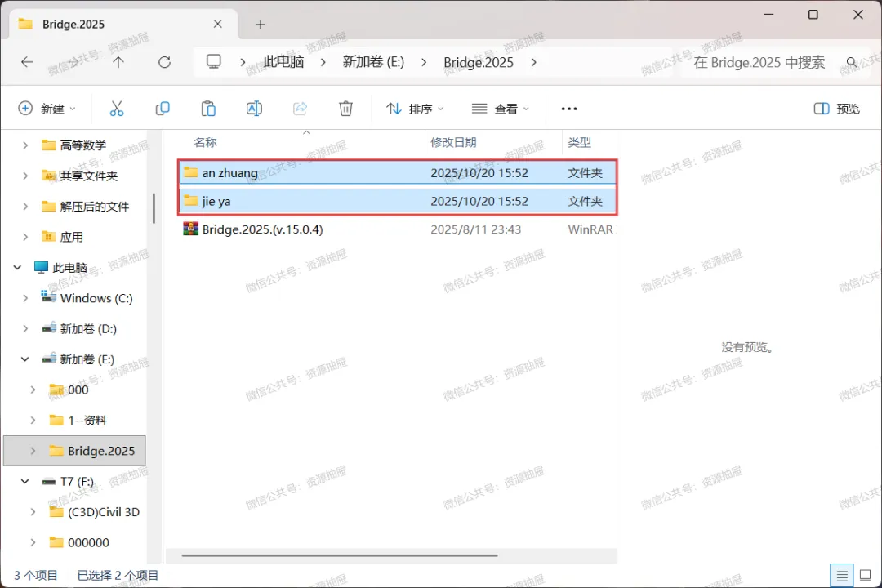Sort by the 名称 column header
This screenshot has height=588, width=882.
pos(205,142)
